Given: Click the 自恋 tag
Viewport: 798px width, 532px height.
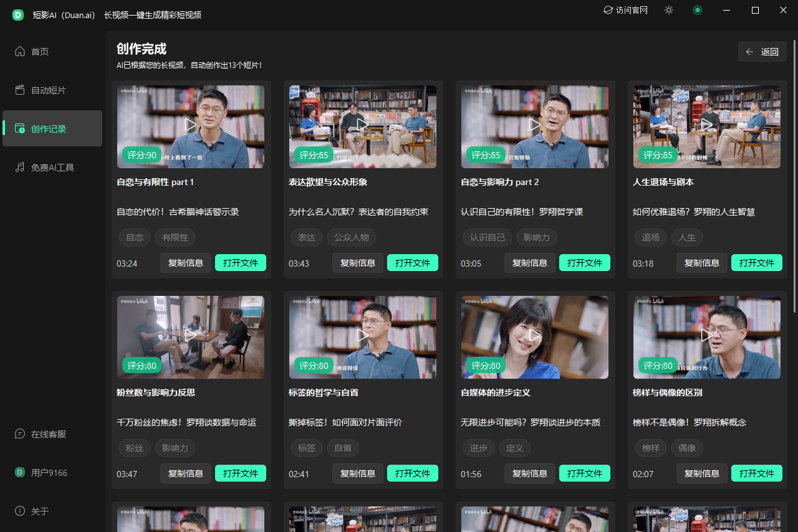Looking at the screenshot, I should tap(135, 237).
